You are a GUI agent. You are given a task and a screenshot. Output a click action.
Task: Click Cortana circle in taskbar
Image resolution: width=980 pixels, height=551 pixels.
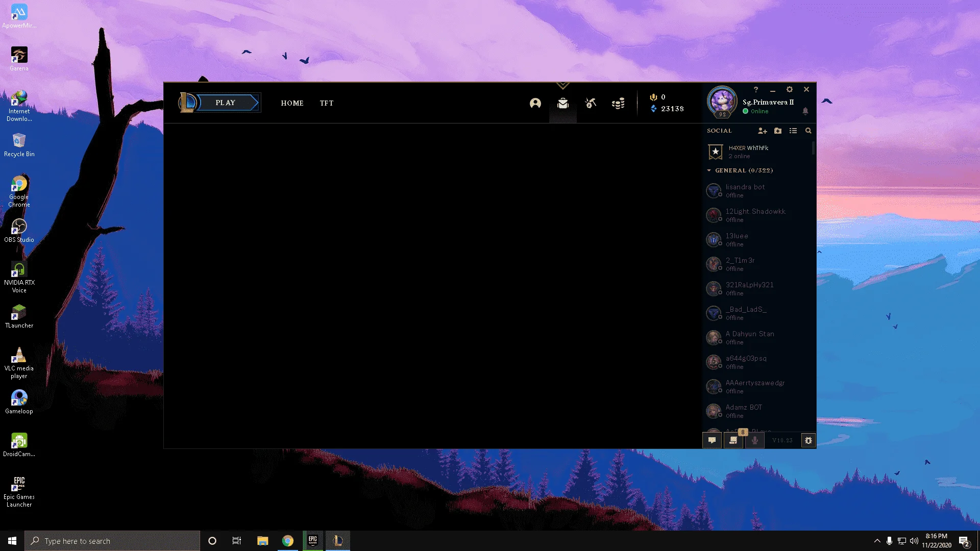click(x=212, y=541)
